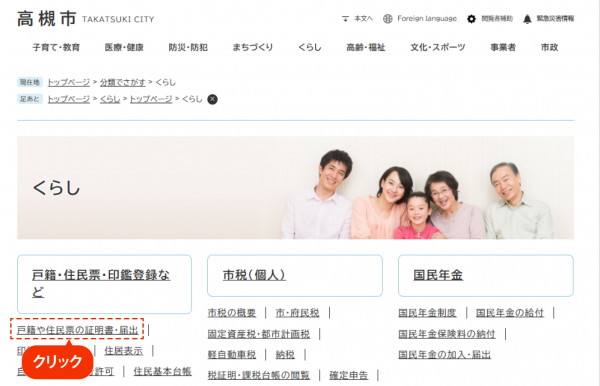600x386 pixels.
Task: Open the くらし menu item
Action: 310,47
